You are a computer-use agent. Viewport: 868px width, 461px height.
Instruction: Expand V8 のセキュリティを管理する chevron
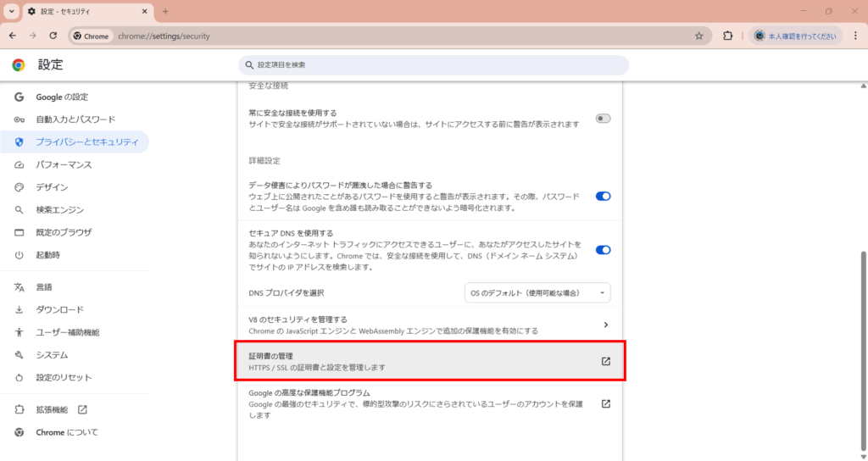[x=605, y=325]
